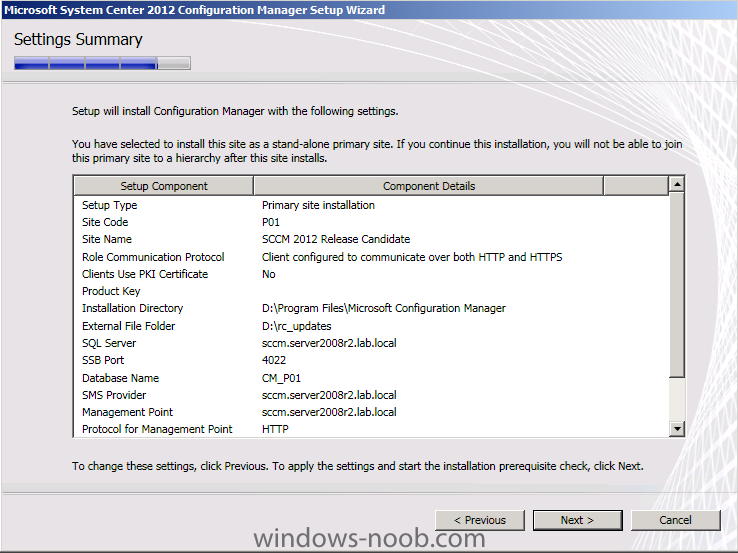Select 'Client configured to communicate' value

412,257
